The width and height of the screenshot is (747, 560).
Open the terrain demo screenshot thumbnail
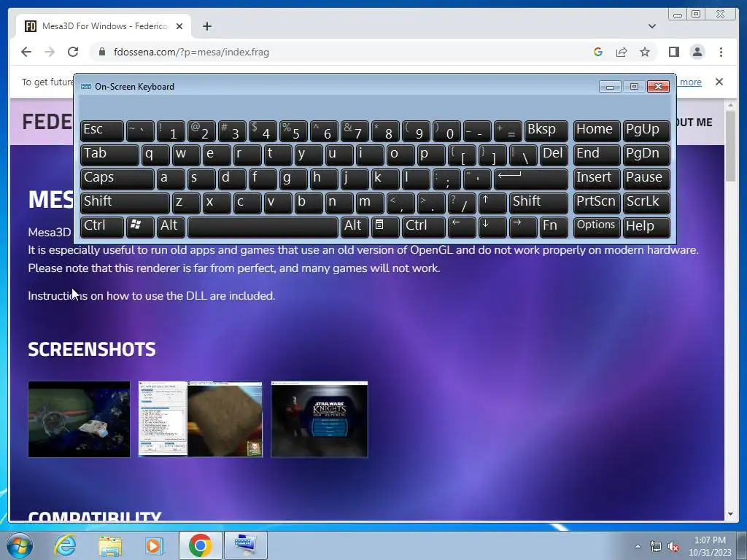(x=201, y=419)
